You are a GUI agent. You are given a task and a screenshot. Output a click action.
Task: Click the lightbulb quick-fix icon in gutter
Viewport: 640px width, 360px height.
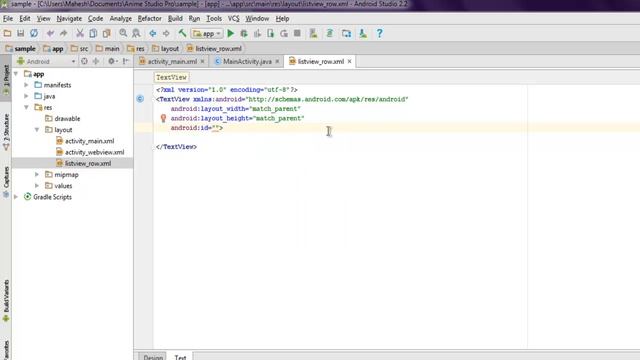(163, 118)
